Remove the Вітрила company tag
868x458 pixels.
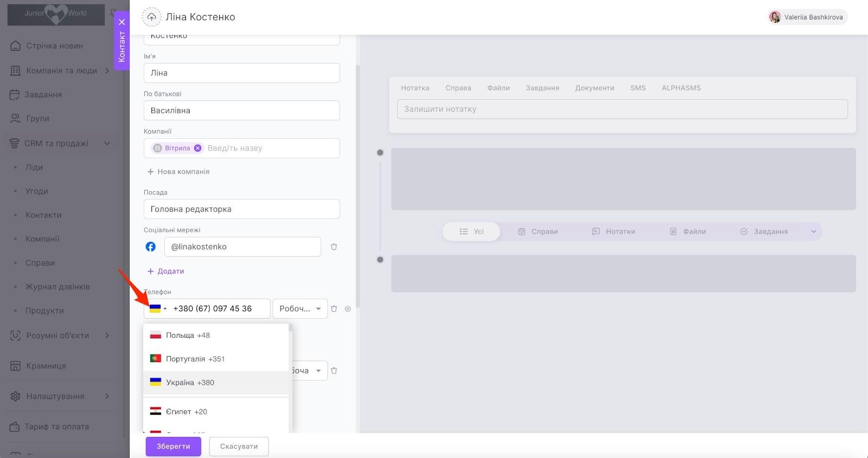click(198, 148)
